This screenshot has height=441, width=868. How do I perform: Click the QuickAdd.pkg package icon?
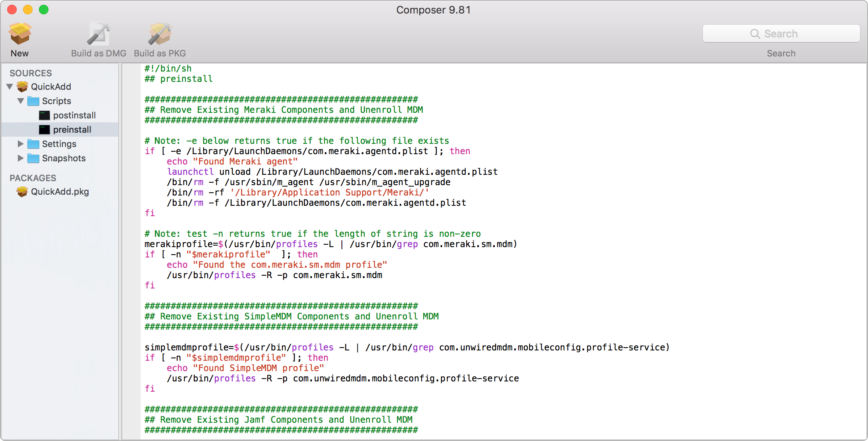[x=22, y=191]
